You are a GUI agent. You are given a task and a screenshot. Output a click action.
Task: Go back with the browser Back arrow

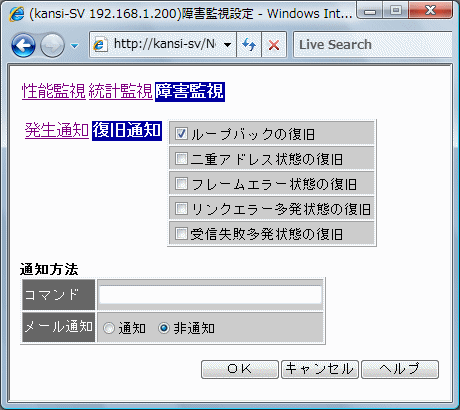point(23,45)
